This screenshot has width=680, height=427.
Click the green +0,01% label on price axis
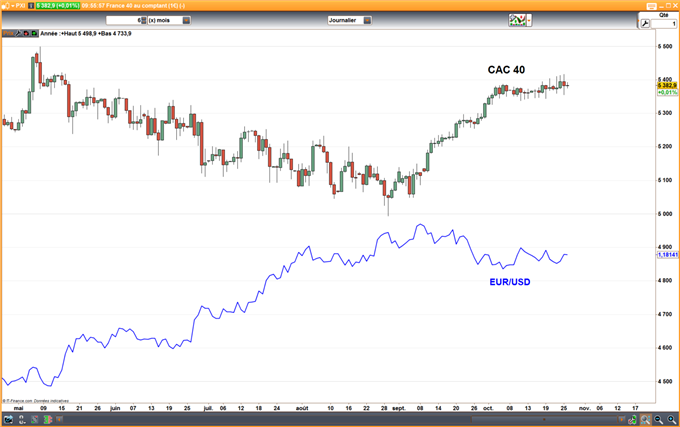coord(667,92)
